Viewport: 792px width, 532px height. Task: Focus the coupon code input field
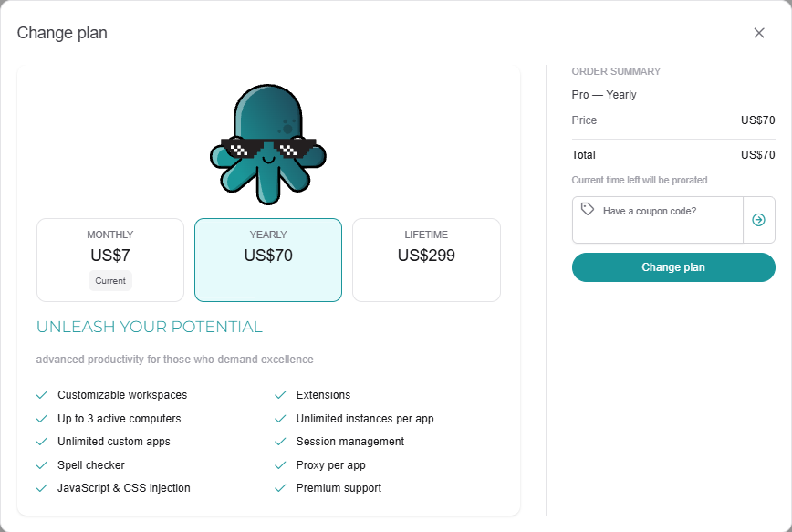658,220
